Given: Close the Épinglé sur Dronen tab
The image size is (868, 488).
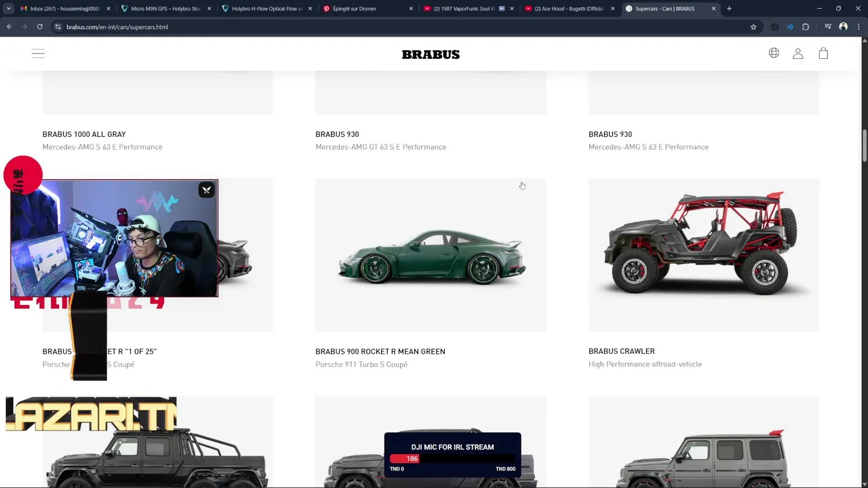Looking at the screenshot, I should [411, 9].
